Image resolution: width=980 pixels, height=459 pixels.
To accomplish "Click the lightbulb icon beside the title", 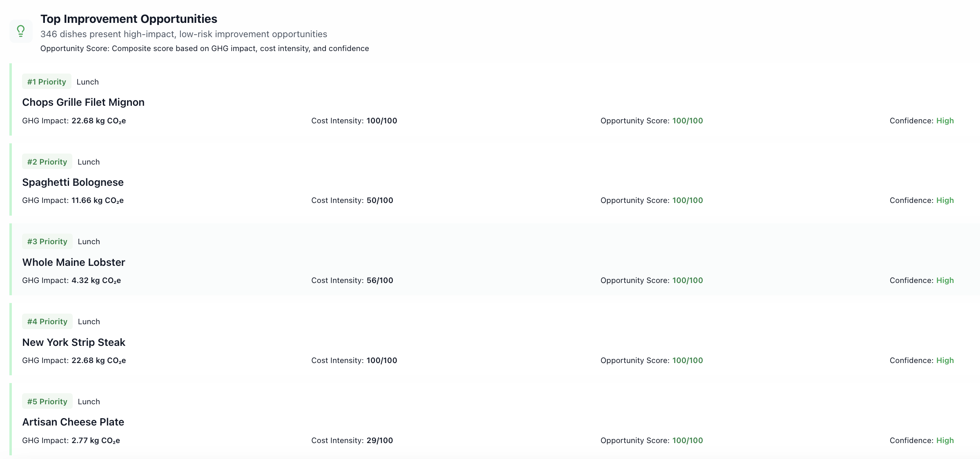I will click(x=21, y=31).
